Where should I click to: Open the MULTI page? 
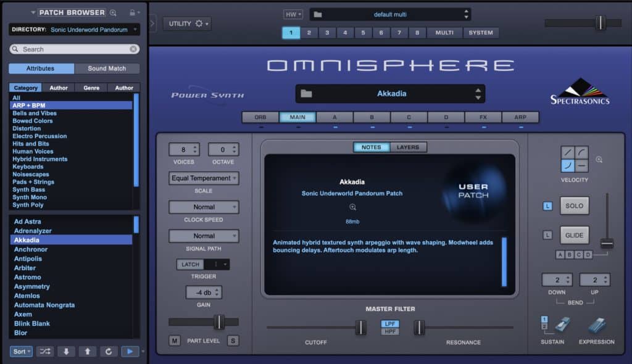[444, 33]
